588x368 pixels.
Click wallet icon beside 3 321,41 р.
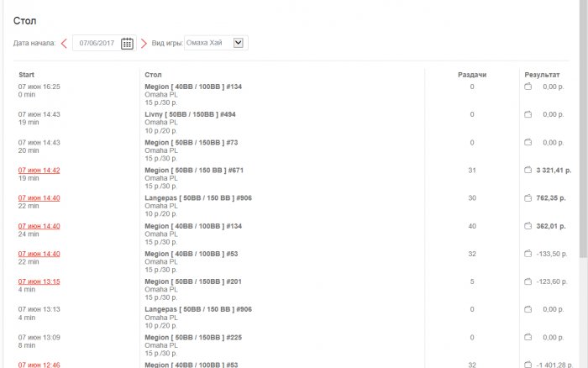point(528,170)
